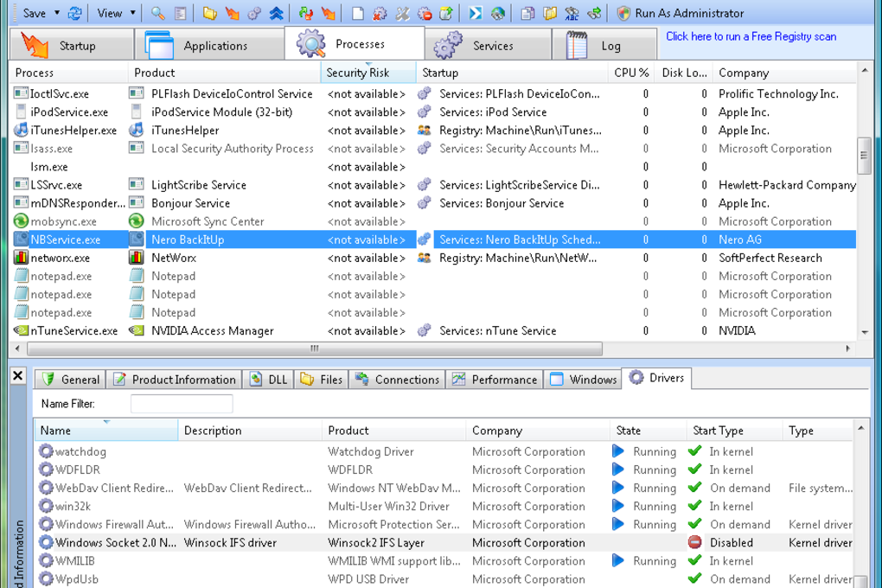This screenshot has width=882, height=588.
Task: Click the bar chart icon beside networx.exe
Action: click(x=21, y=258)
